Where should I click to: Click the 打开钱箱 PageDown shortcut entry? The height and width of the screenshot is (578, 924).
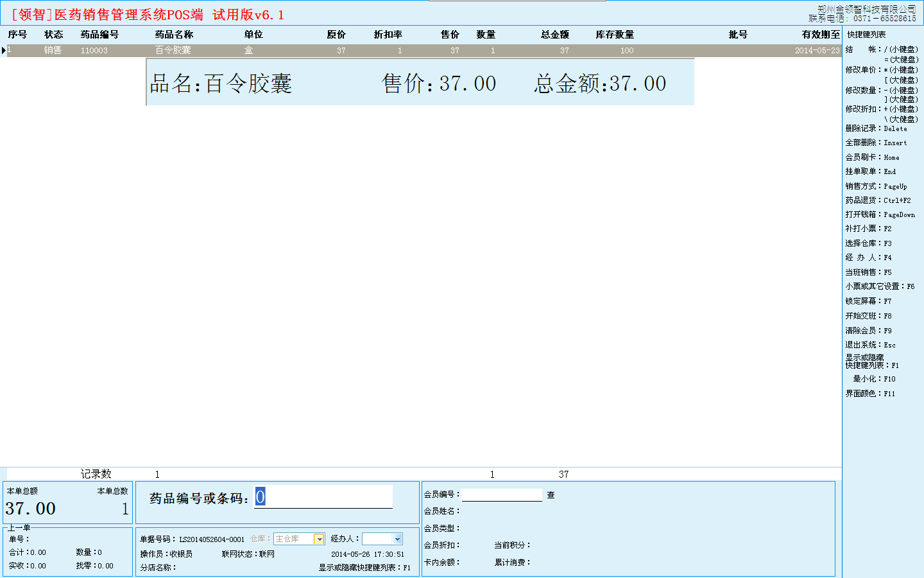[x=880, y=215]
